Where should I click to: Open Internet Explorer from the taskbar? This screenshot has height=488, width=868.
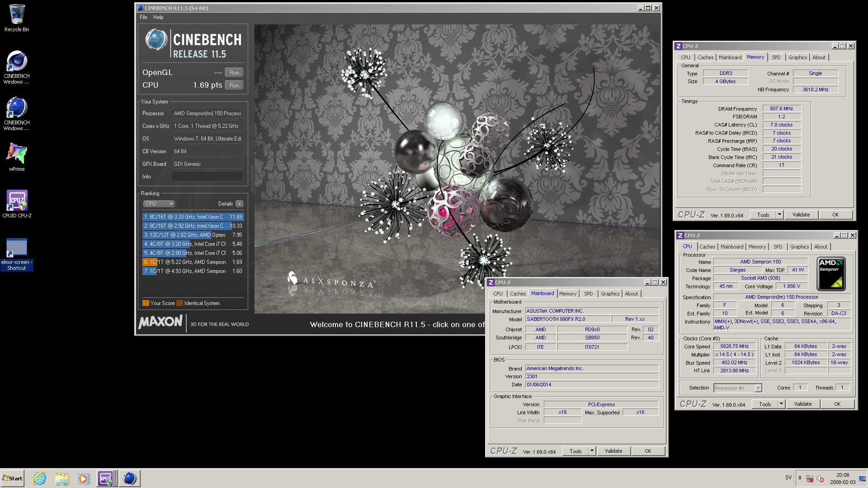[x=40, y=479]
